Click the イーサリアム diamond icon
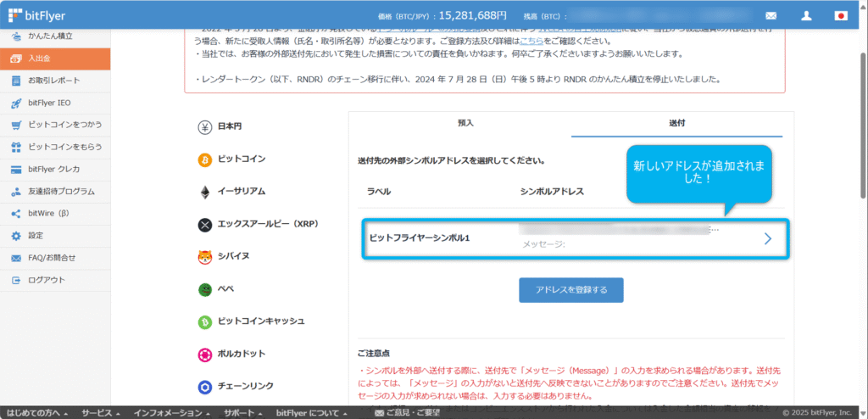The width and height of the screenshot is (868, 419). coord(205,193)
